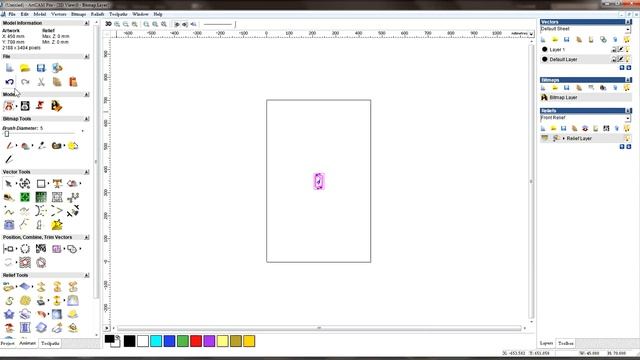The height and width of the screenshot is (360, 640).
Task: Click the Copy icon beside the scissors
Action: pyautogui.click(x=57, y=82)
